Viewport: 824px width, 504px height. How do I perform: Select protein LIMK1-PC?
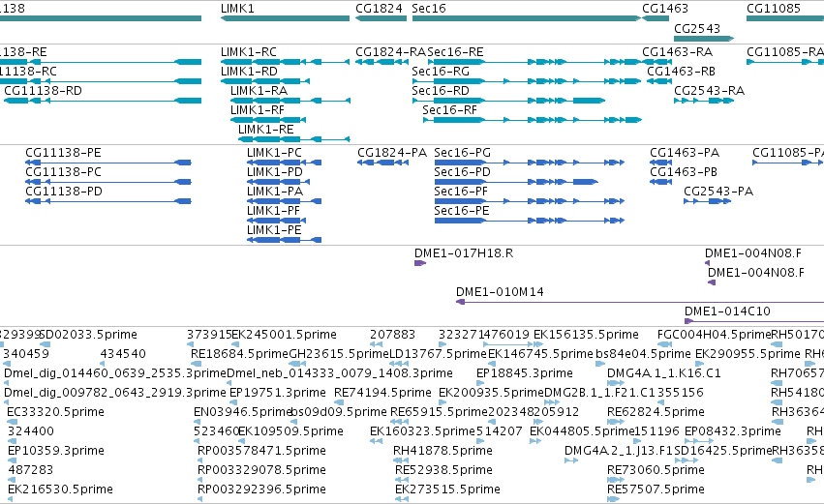(x=274, y=153)
